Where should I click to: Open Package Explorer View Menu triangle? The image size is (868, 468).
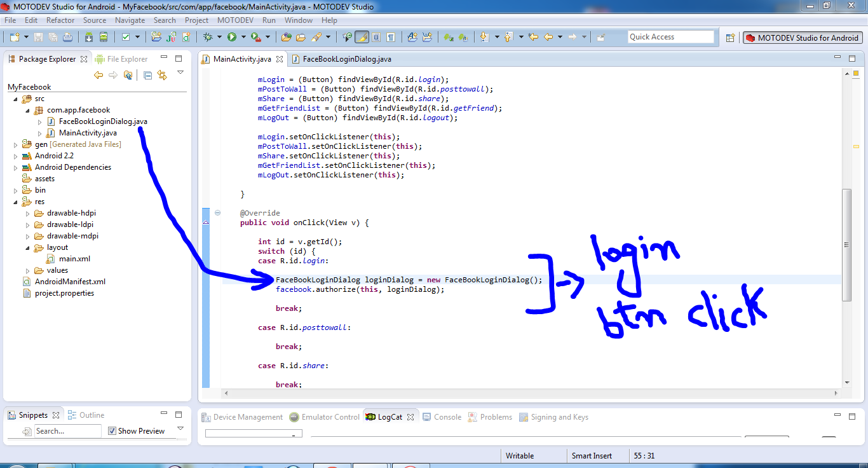(180, 72)
